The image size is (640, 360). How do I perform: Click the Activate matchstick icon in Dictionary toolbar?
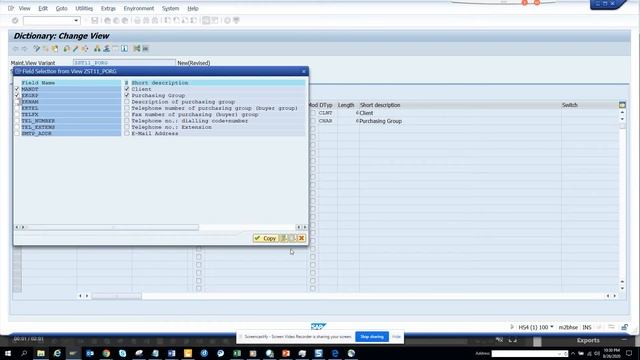[x=76, y=49]
